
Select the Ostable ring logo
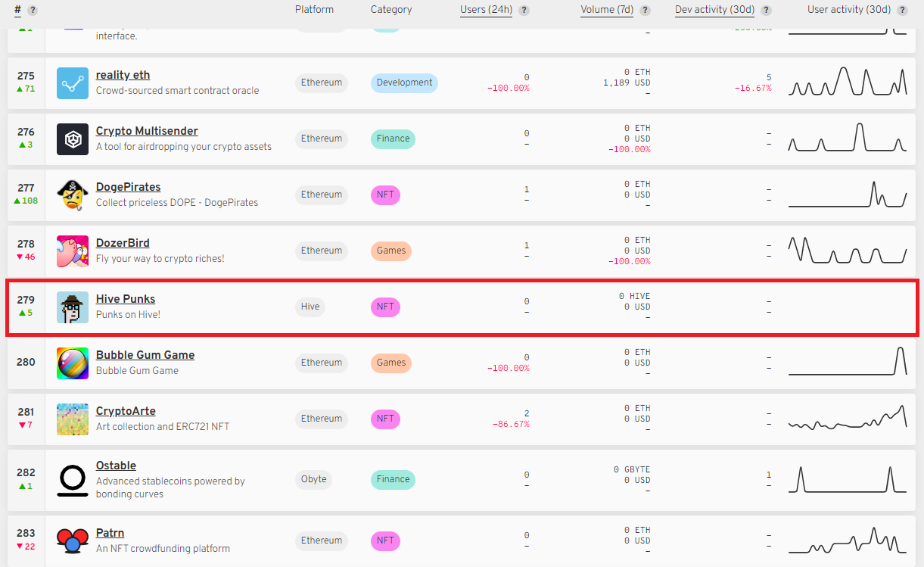pyautogui.click(x=73, y=481)
